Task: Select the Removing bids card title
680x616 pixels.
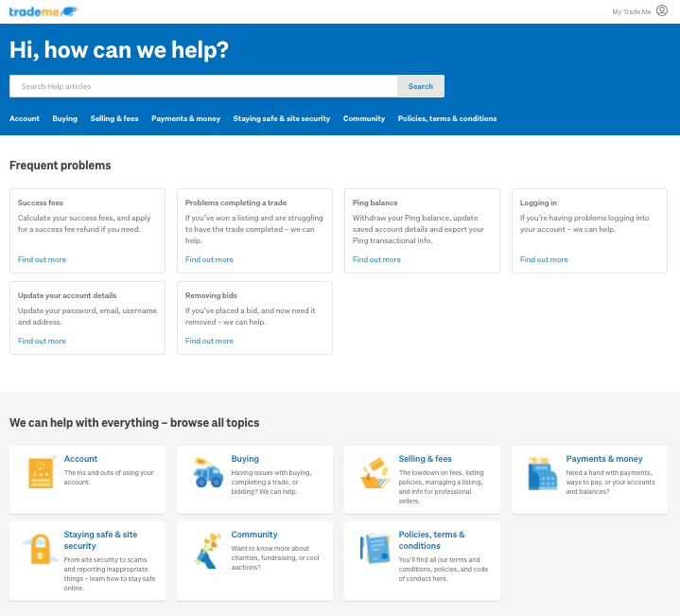Action: pyautogui.click(x=211, y=295)
